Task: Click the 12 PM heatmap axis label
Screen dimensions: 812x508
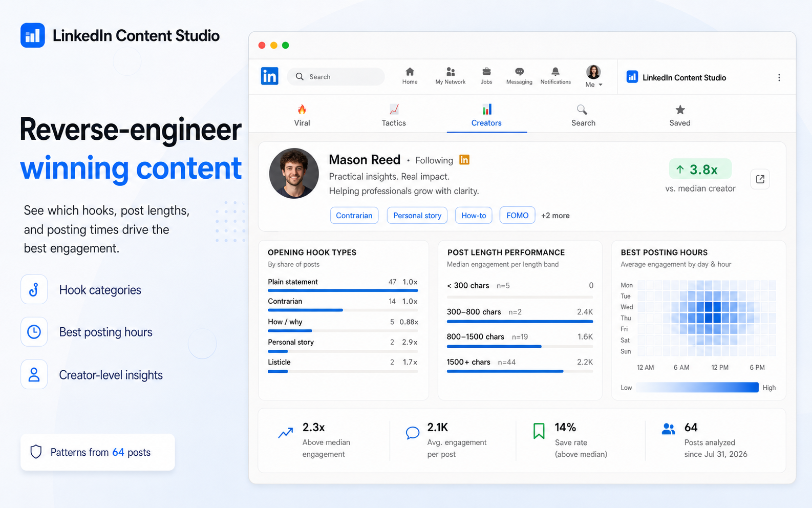Action: 720,368
